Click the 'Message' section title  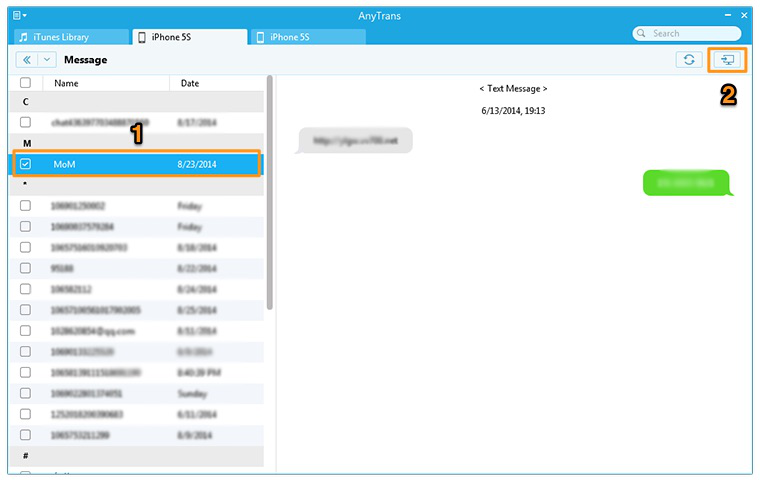pos(86,60)
